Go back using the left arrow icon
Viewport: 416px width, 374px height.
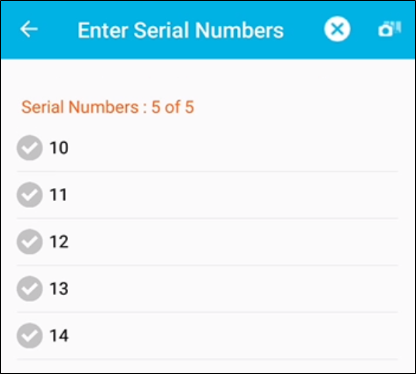click(29, 29)
